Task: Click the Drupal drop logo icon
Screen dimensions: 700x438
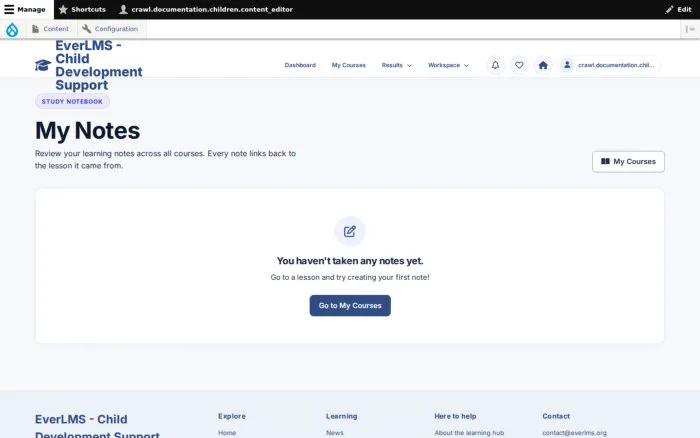Action: coord(12,29)
